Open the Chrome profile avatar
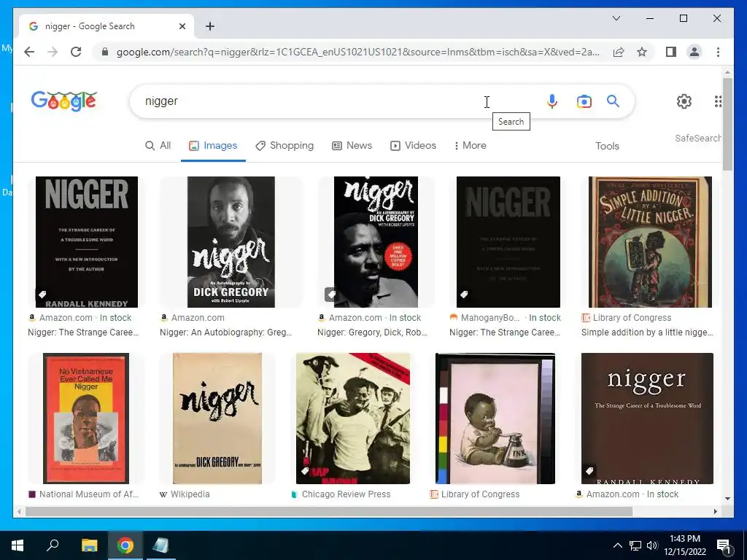This screenshot has height=560, width=747. tap(694, 52)
